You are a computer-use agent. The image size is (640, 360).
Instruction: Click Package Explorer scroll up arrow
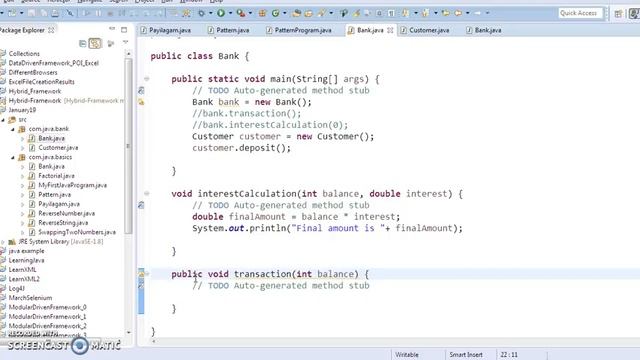coord(129,53)
